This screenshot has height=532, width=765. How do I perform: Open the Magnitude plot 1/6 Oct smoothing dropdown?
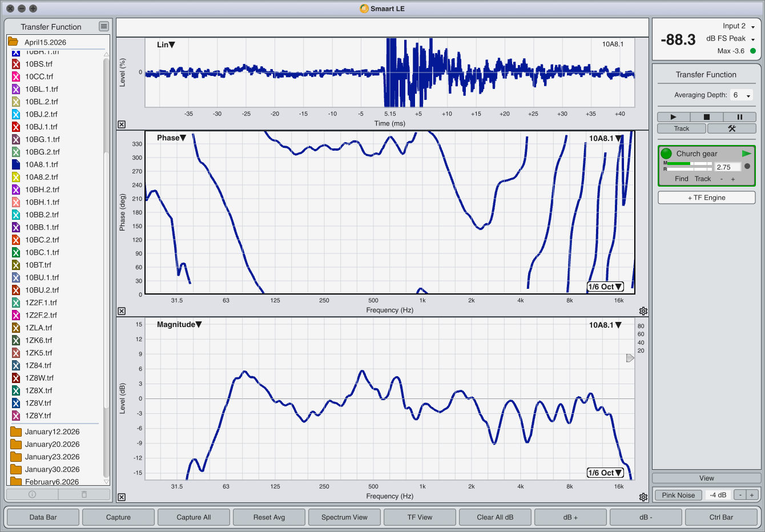click(605, 473)
